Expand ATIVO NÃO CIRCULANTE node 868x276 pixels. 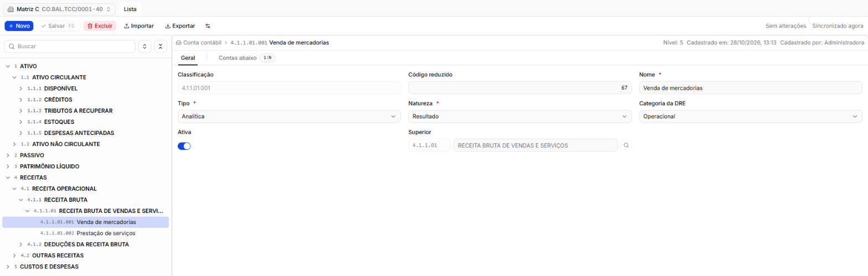[x=14, y=144]
